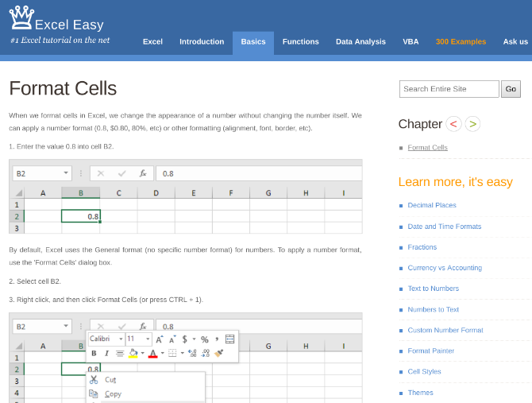Open the VBA nav item

[411, 42]
